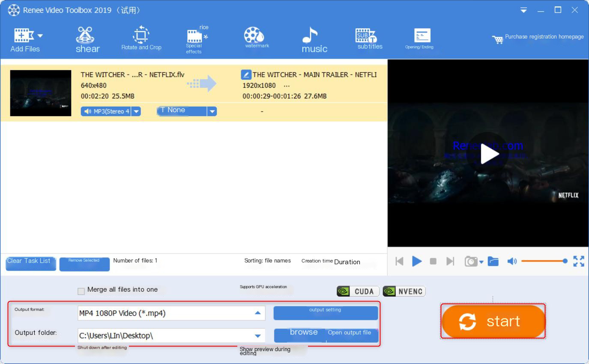Expand the subtitle None dropdown
The image size is (589, 364).
pos(212,111)
